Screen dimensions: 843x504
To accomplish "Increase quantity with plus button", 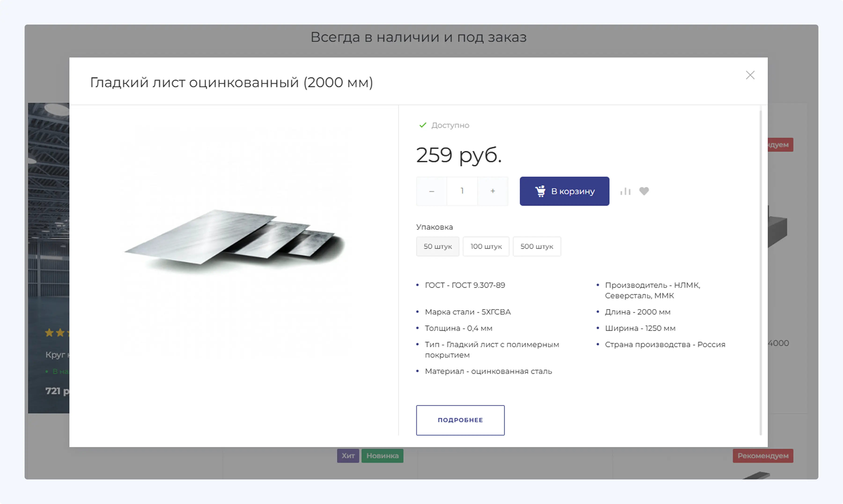I will click(493, 191).
